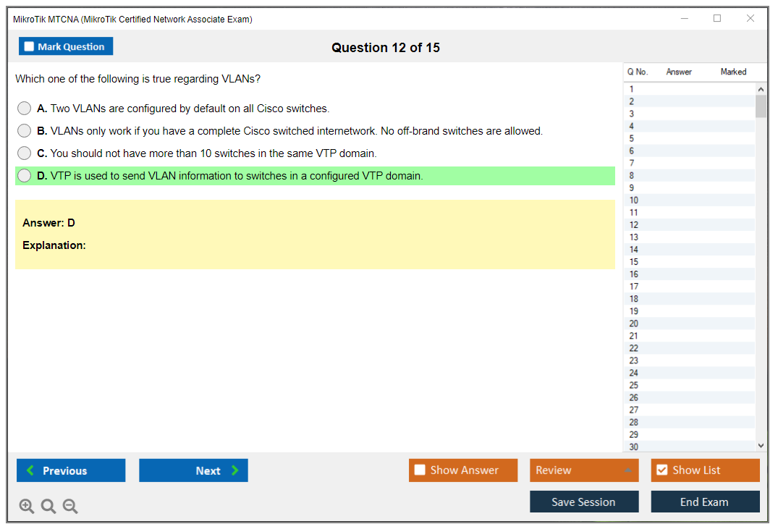Image resolution: width=778 pixels, height=532 pixels.
Task: Enable the Show Answer checkbox
Action: (x=420, y=470)
